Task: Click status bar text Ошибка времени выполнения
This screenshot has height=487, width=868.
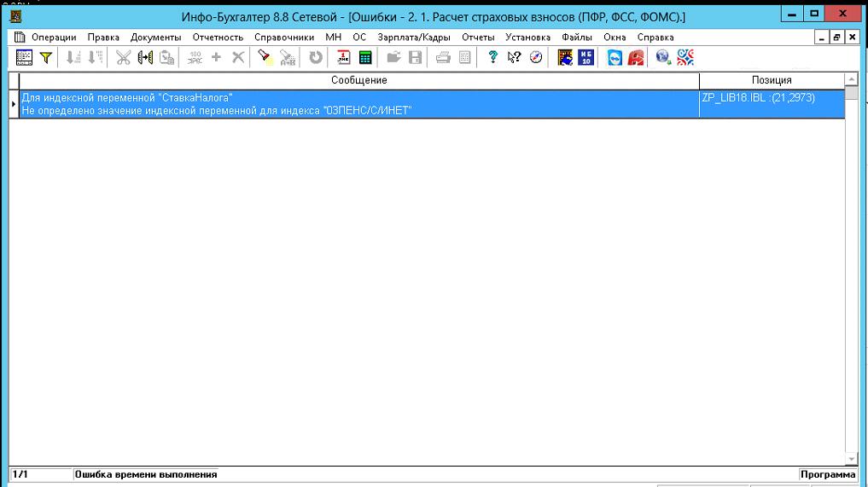Action: click(x=146, y=474)
